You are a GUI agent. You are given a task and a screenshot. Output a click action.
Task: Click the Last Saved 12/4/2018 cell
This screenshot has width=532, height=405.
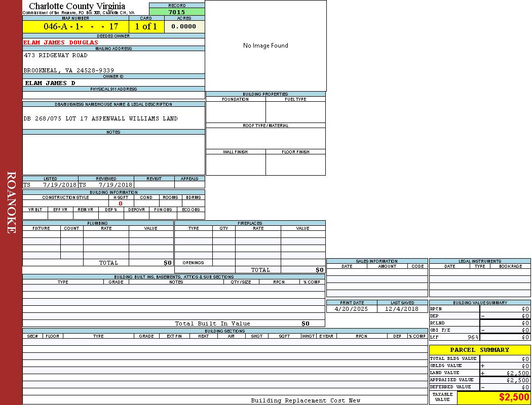coord(402,309)
